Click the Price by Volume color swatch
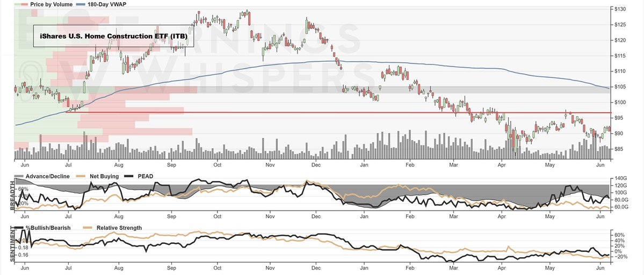The image size is (644, 275). tap(21, 4)
